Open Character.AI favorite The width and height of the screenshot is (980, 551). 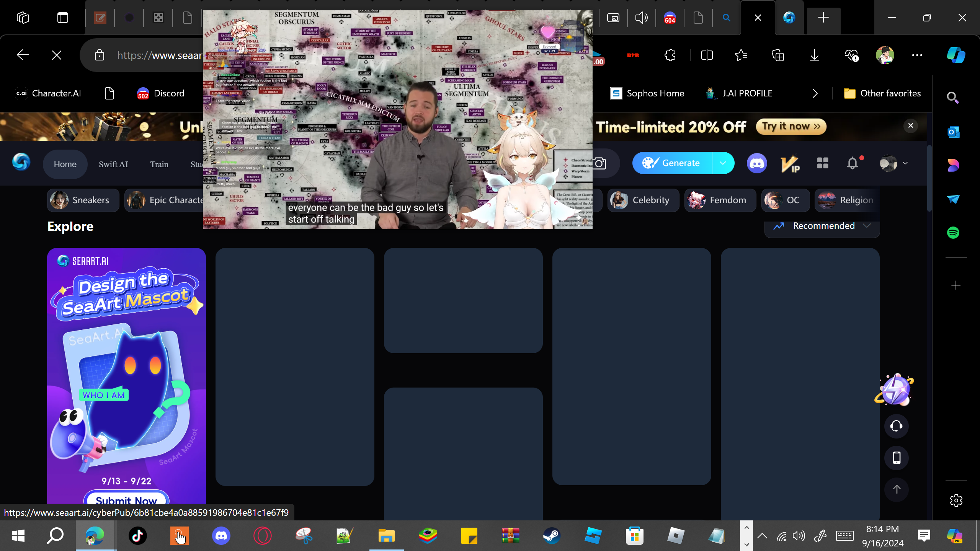[x=48, y=93]
